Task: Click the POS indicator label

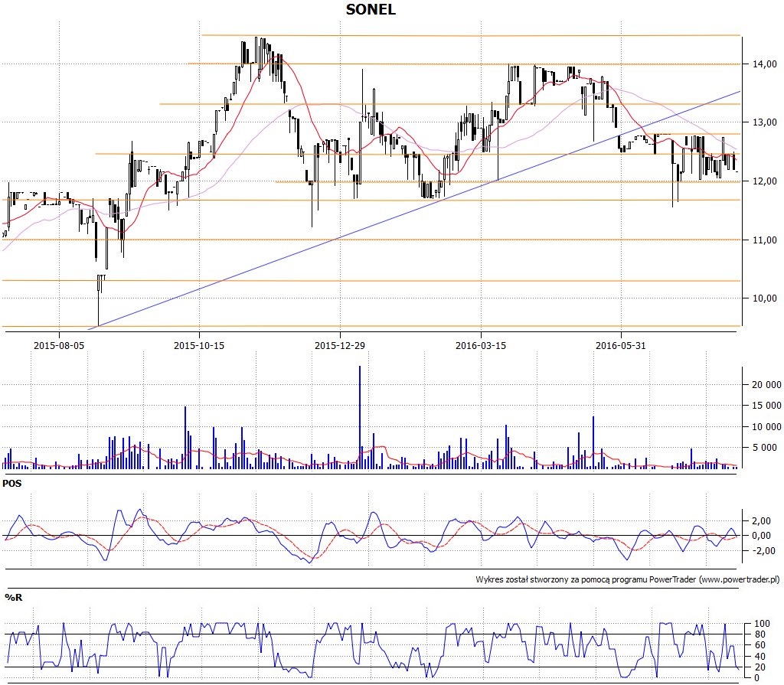Action: [12, 484]
